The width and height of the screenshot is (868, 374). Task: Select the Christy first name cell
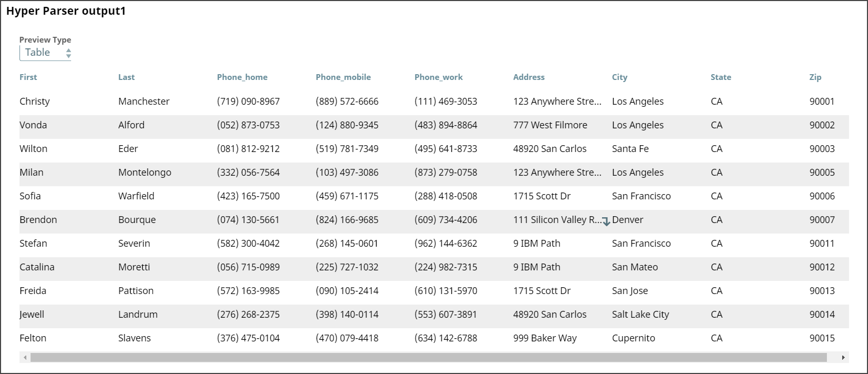click(x=35, y=102)
